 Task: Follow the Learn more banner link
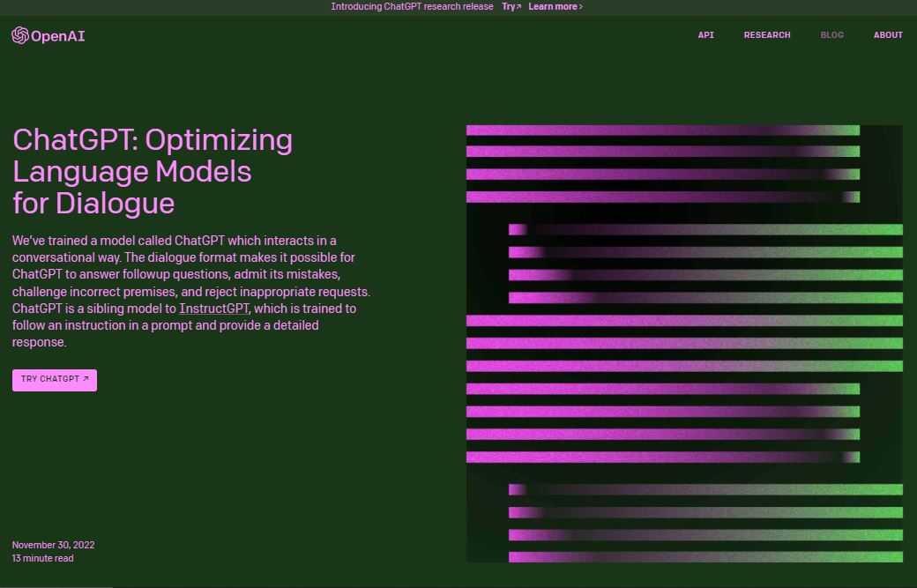click(x=555, y=6)
